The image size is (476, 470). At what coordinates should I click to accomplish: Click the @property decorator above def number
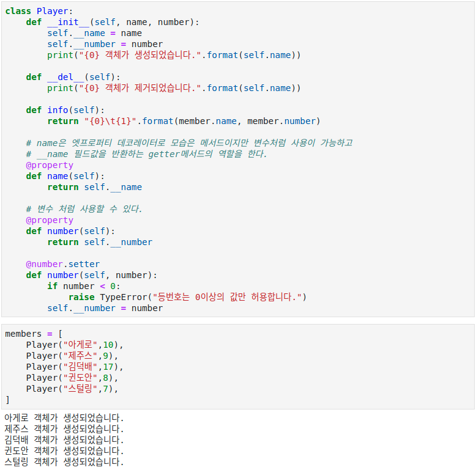50,220
